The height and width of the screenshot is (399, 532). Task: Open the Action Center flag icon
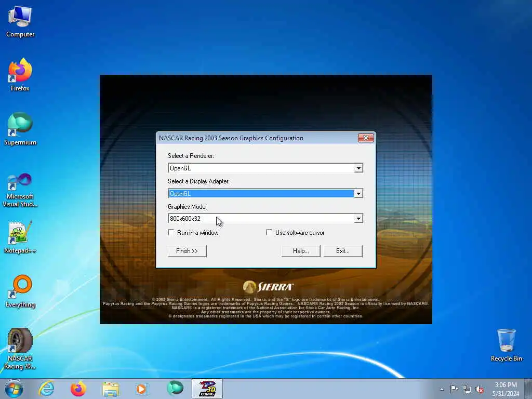tap(454, 389)
